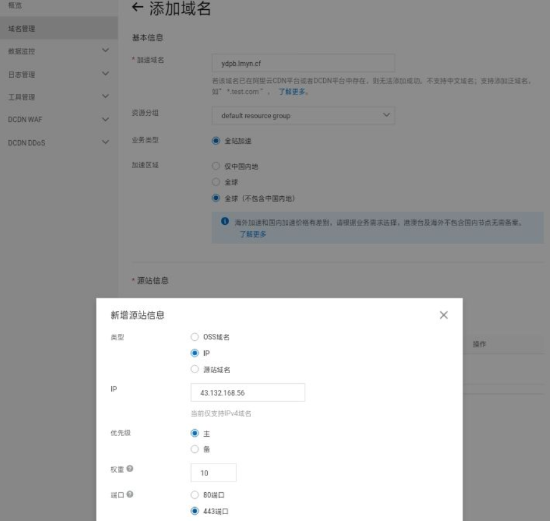The image size is (552, 521).
Task: Click the help icon next to 端口
Action: tap(130, 494)
